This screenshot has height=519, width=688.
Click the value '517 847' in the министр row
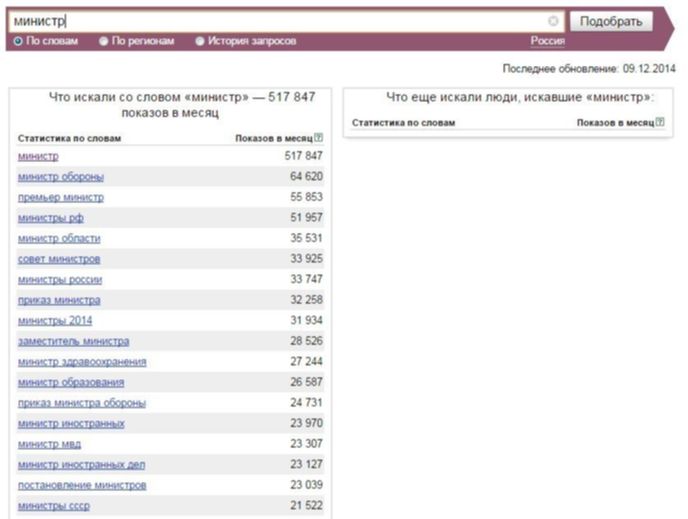[x=304, y=156]
